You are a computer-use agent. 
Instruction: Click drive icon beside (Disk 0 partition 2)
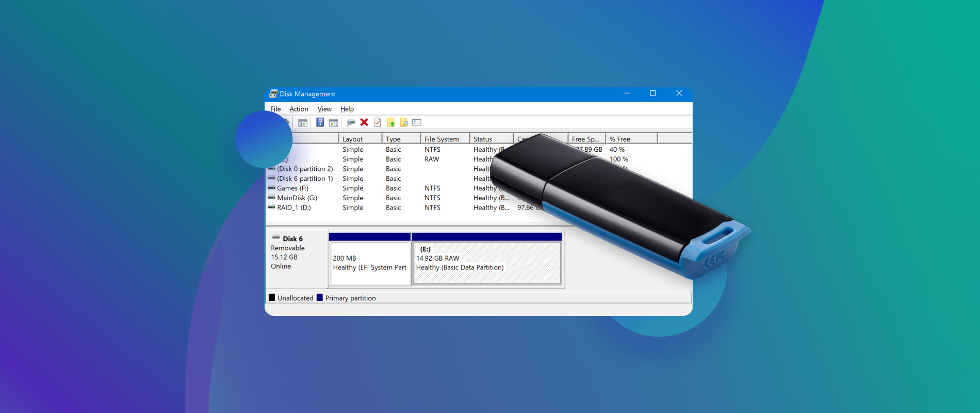271,168
